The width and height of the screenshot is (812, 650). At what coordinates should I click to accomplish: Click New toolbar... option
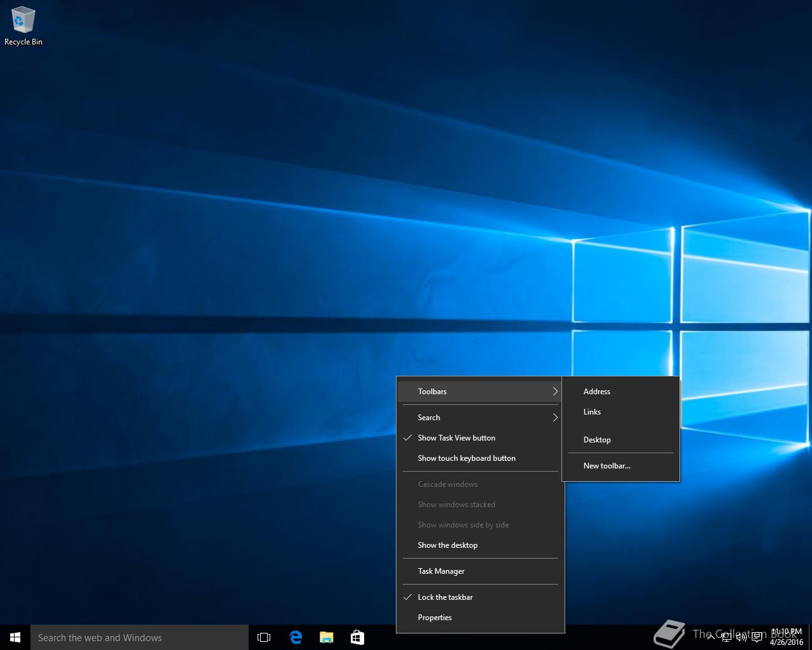606,466
